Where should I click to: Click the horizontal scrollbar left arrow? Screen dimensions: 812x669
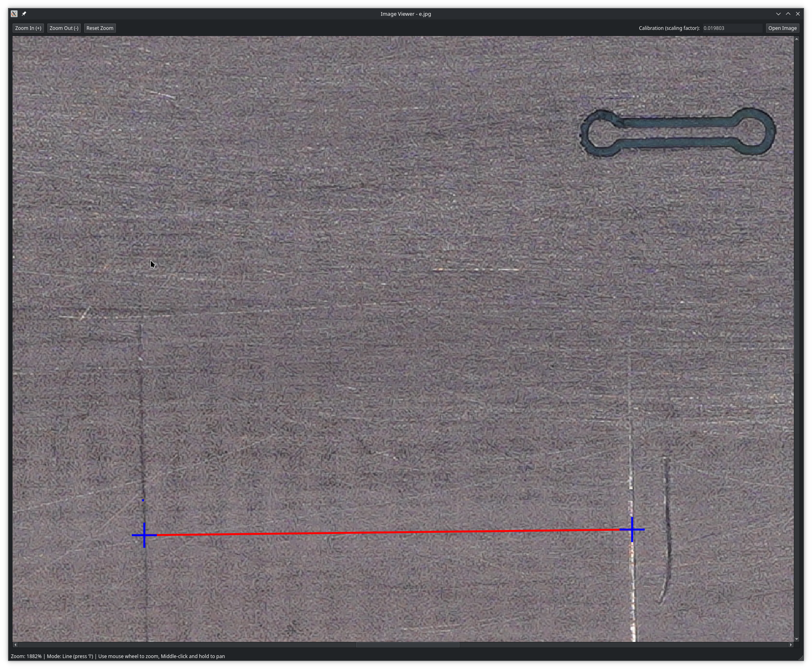pyautogui.click(x=15, y=645)
